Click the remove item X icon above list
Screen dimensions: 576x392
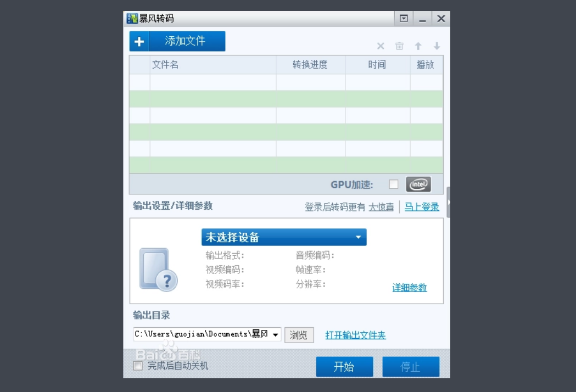[x=381, y=46]
